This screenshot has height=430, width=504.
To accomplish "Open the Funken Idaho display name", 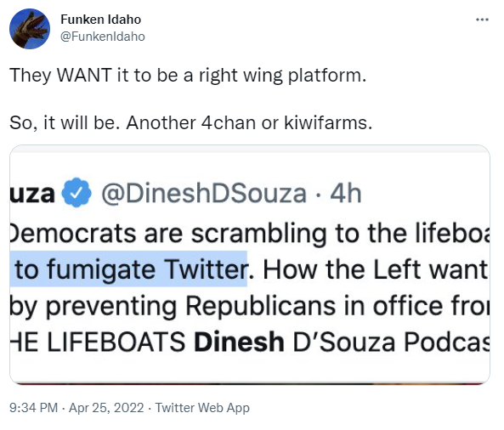I will coord(100,20).
